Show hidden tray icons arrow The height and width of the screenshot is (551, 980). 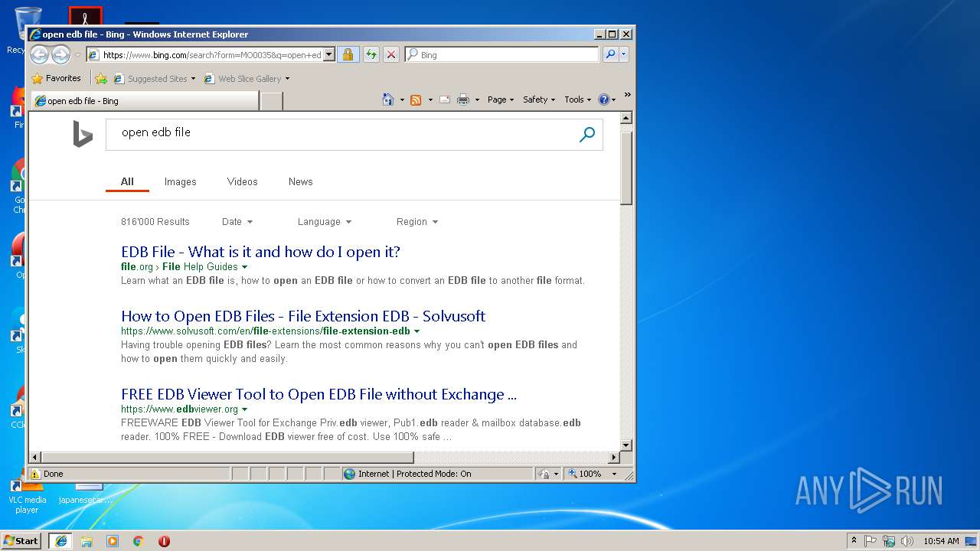pos(854,541)
